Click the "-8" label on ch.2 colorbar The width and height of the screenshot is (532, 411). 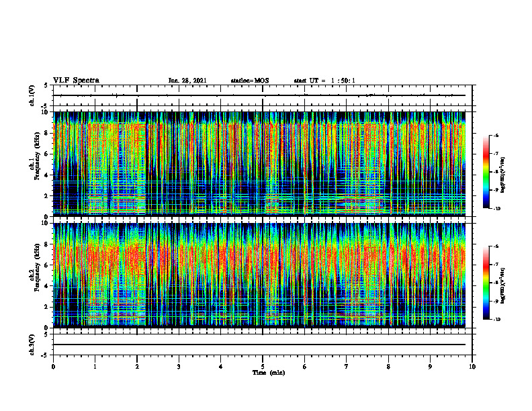[496, 283]
